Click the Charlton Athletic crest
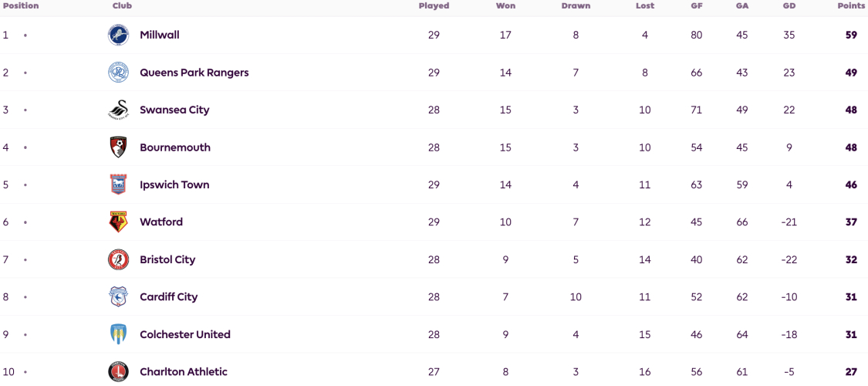The image size is (868, 386). pos(118,371)
